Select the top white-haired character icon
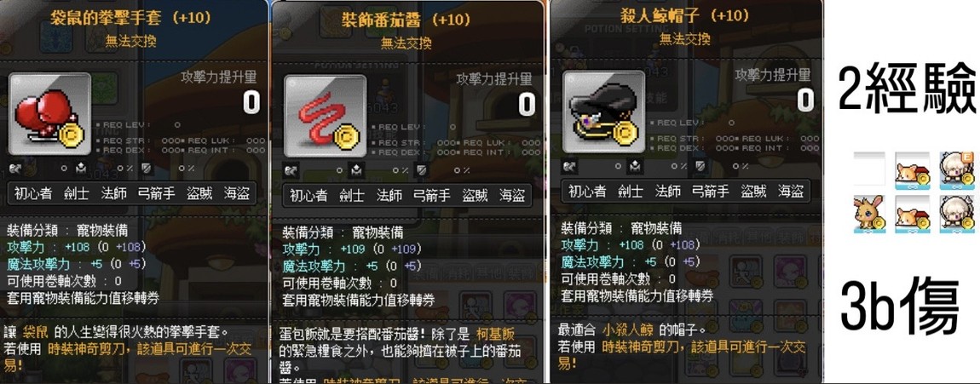 (x=956, y=169)
